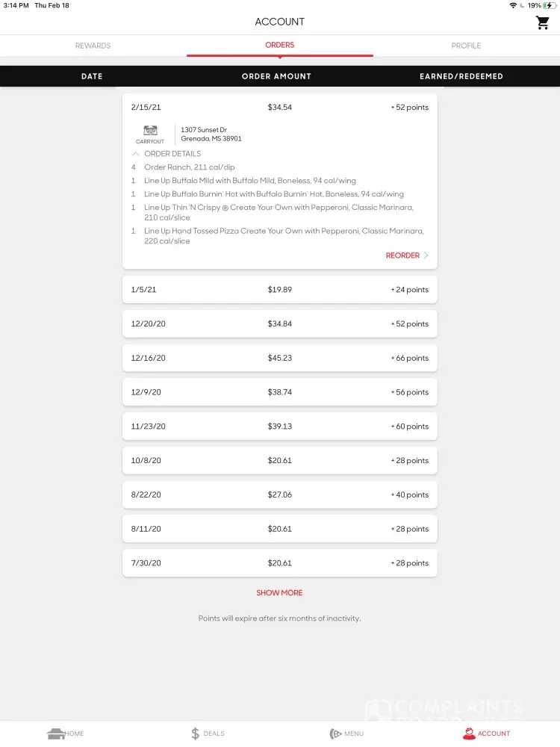The width and height of the screenshot is (560, 747).
Task: Expand the 8/22/20 order for $27.06
Action: coord(279,495)
